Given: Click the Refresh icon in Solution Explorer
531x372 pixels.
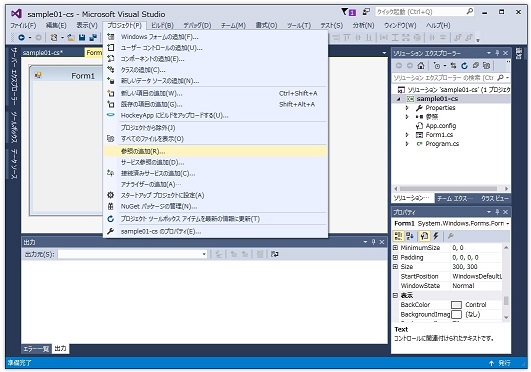Looking at the screenshot, I should tap(464, 65).
